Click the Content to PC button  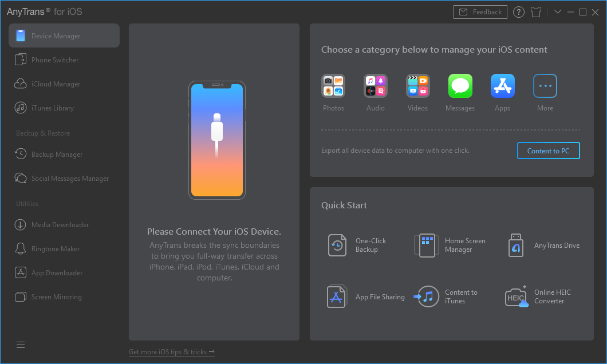(548, 151)
